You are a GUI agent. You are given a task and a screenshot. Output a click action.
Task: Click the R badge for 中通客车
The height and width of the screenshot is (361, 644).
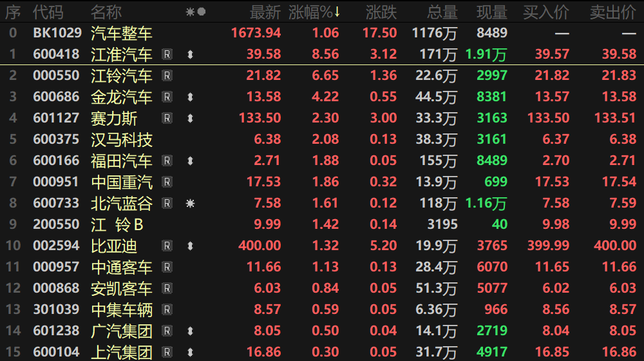point(167,268)
